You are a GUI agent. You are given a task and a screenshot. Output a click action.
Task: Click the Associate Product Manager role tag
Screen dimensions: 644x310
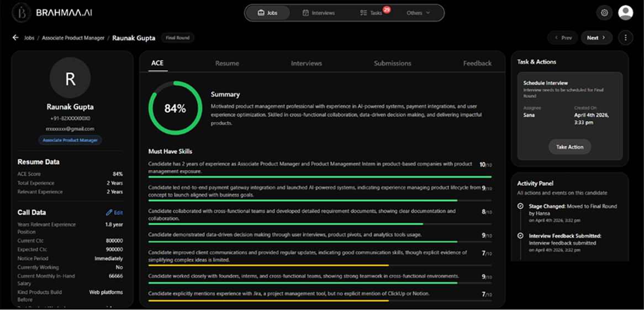click(70, 140)
